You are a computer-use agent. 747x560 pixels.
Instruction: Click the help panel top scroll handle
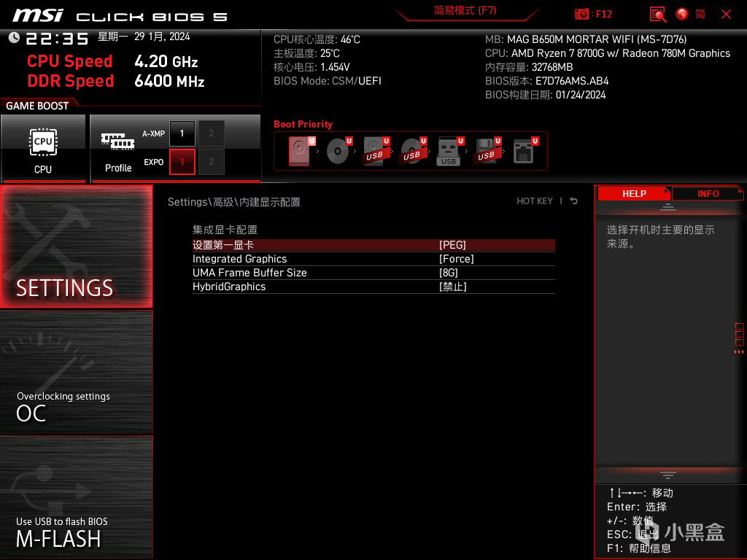(668, 207)
